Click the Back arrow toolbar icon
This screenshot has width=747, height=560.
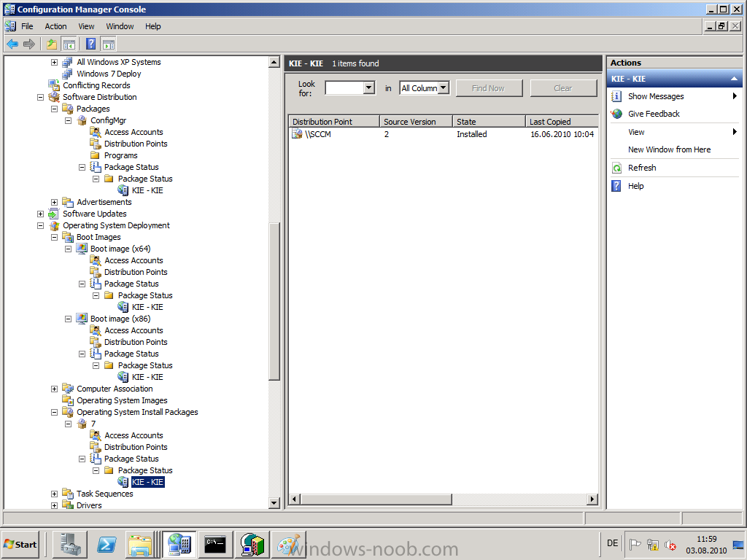12,44
